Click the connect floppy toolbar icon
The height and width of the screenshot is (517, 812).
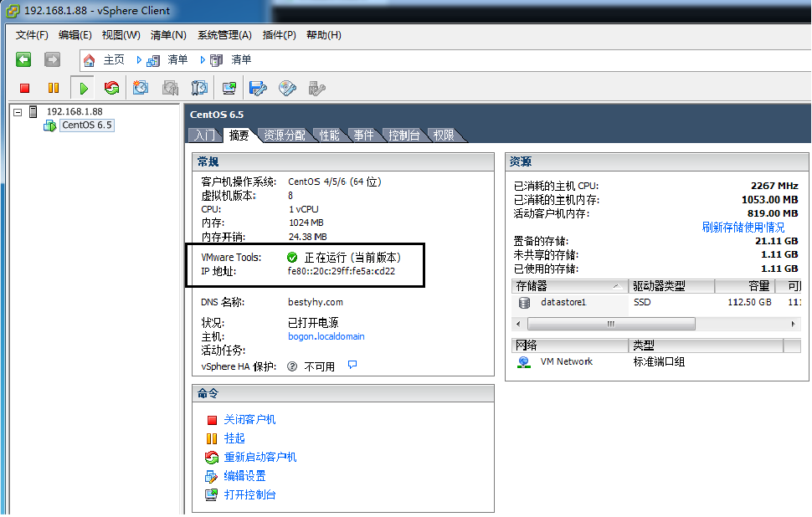(x=258, y=88)
